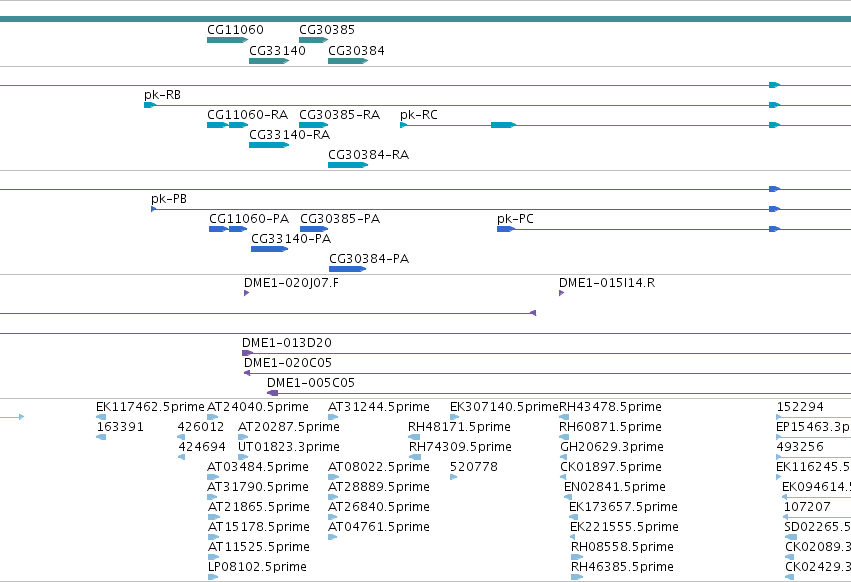
Task: Open BAC clone DME1-020C05
Action: [x=547, y=374]
